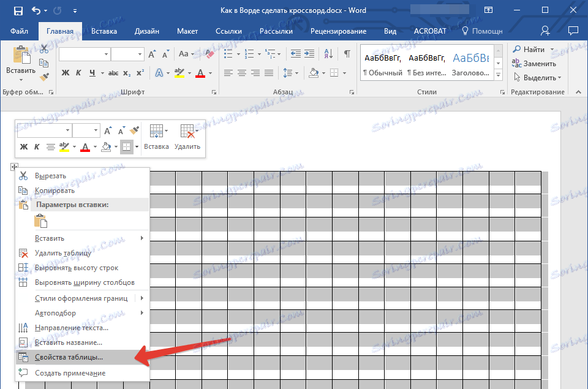Screen dimensions: 588x389
Task: Click the Format Painter brush in ribbon
Action: coord(44,77)
